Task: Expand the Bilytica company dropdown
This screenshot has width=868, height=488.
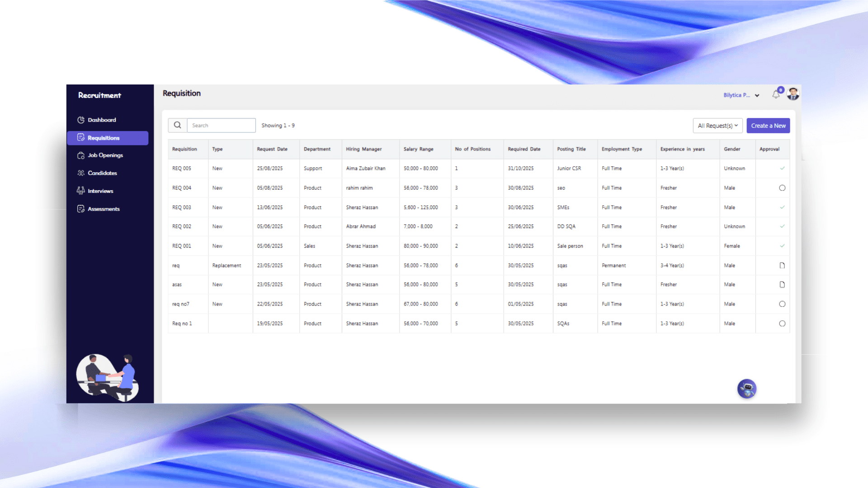Action: (736, 95)
